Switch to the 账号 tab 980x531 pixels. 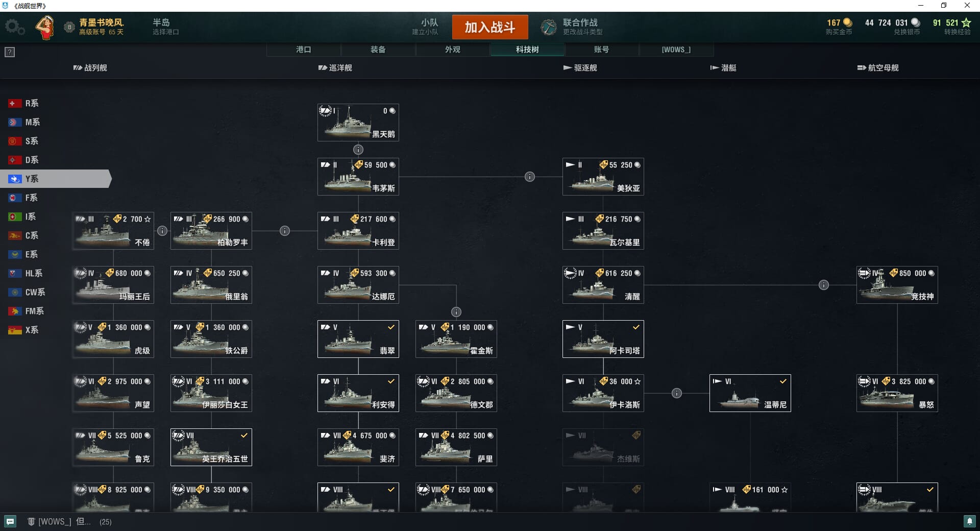pos(602,50)
